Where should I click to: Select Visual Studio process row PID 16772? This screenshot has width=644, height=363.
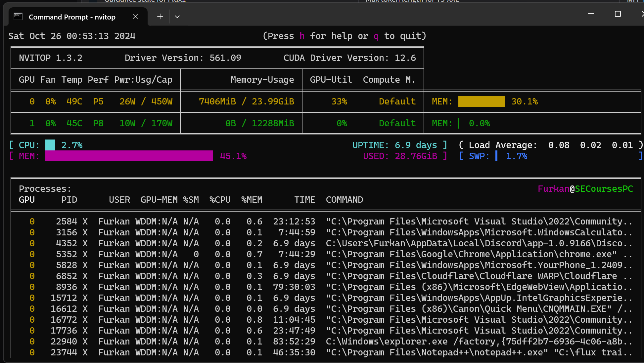pyautogui.click(x=326, y=320)
